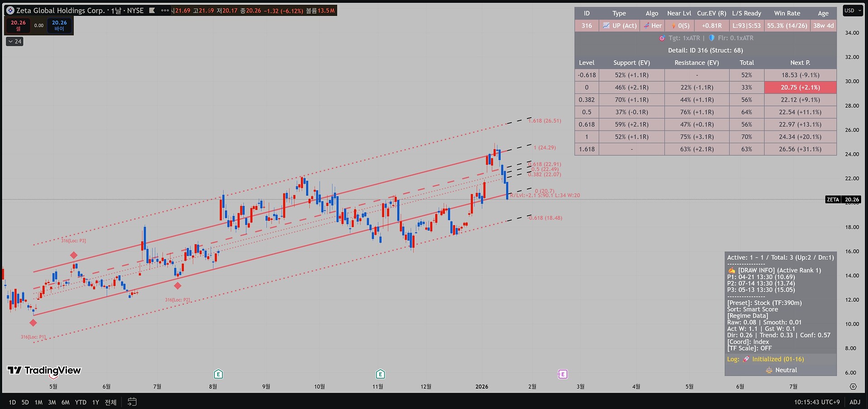Expand the collapsed indicators legend showing 24
The width and height of the screenshot is (868, 409).
[x=14, y=42]
